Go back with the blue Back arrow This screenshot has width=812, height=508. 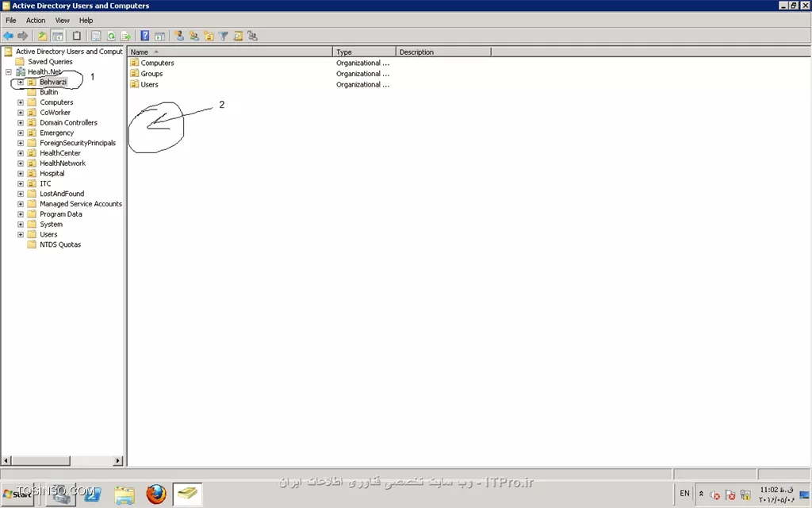tap(8, 36)
